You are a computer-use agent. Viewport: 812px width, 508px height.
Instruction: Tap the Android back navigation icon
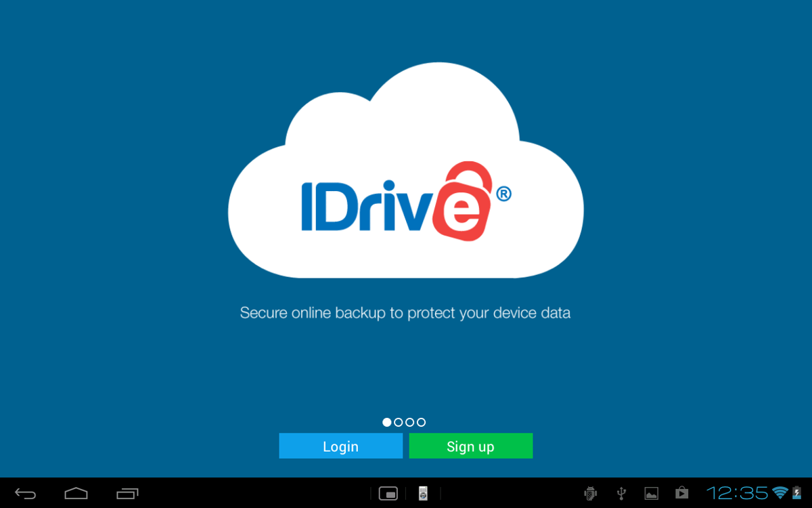point(26,493)
